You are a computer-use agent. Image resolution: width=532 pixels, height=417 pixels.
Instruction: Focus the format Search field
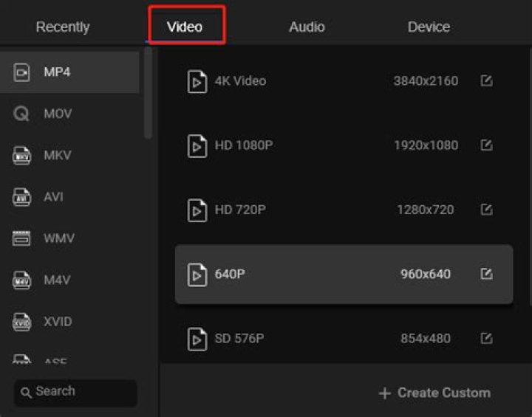[75, 393]
